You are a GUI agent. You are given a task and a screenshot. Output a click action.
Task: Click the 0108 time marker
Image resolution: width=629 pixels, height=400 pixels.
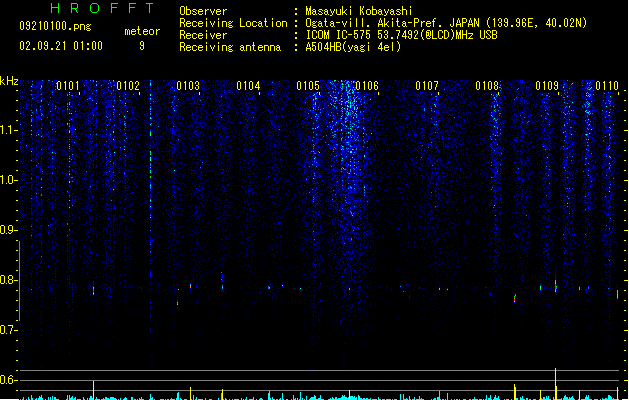(x=487, y=86)
